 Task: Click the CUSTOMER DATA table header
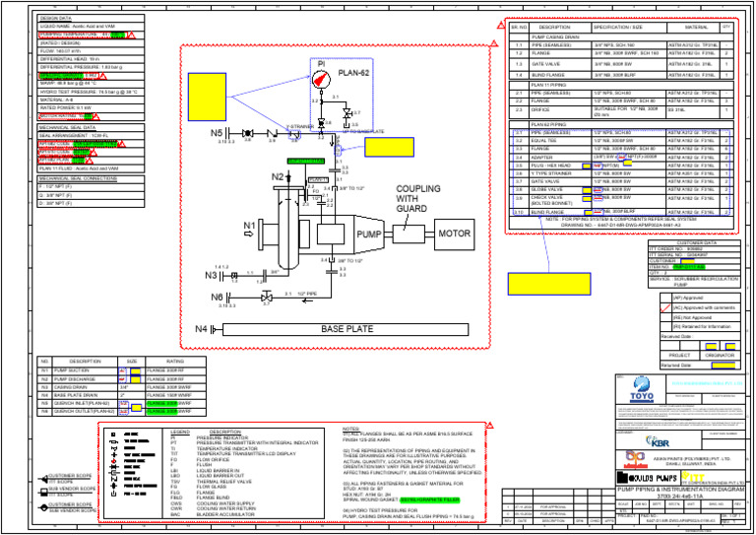click(693, 243)
